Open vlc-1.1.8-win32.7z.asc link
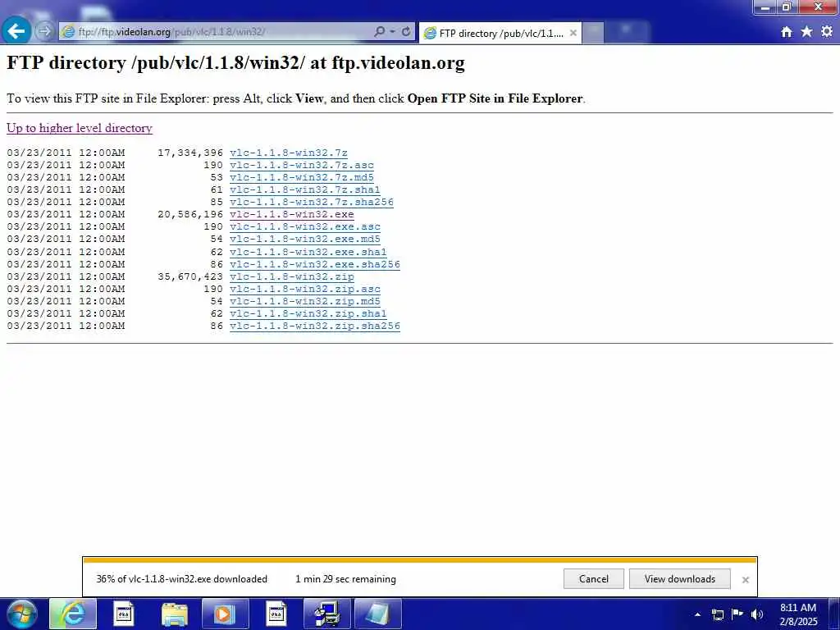840x630 pixels. [x=302, y=165]
